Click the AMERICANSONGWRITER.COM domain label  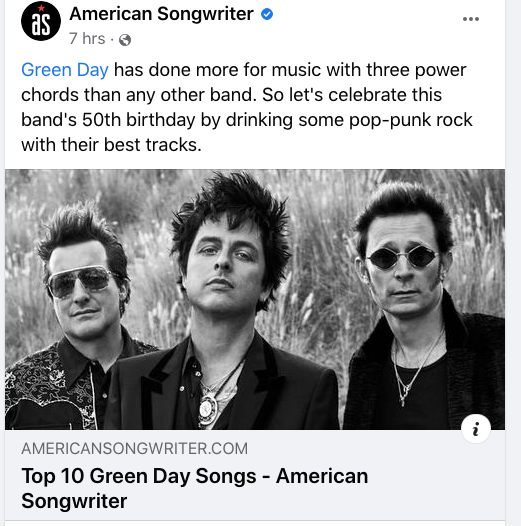pyautogui.click(x=135, y=449)
